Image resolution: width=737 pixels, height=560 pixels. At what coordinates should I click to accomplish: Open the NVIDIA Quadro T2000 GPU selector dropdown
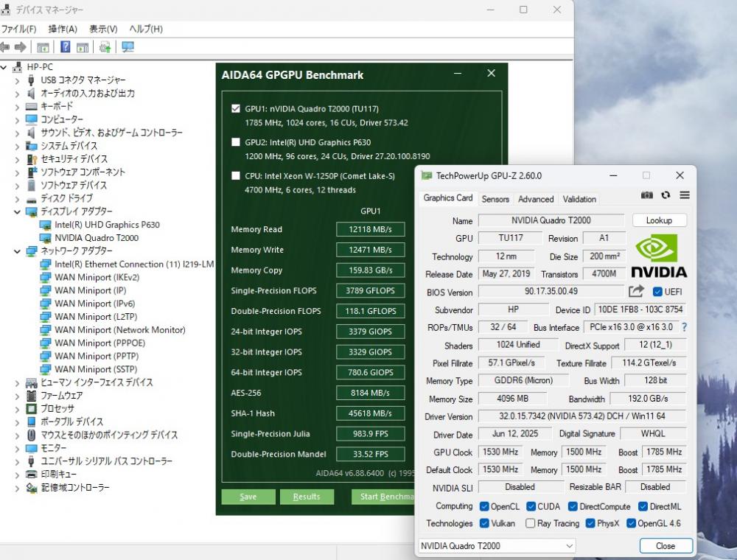(497, 546)
